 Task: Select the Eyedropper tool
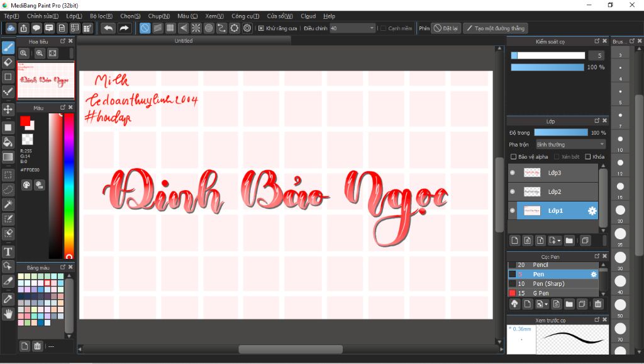8,299
